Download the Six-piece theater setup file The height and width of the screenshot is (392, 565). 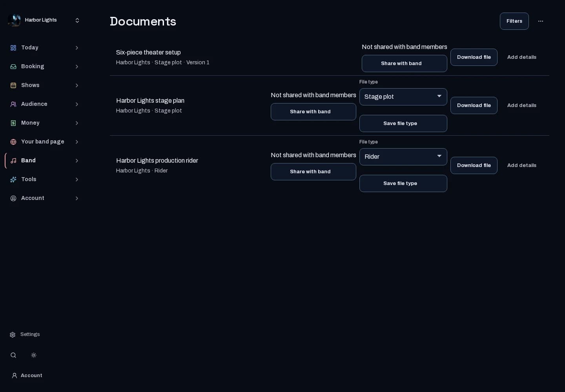(x=474, y=57)
